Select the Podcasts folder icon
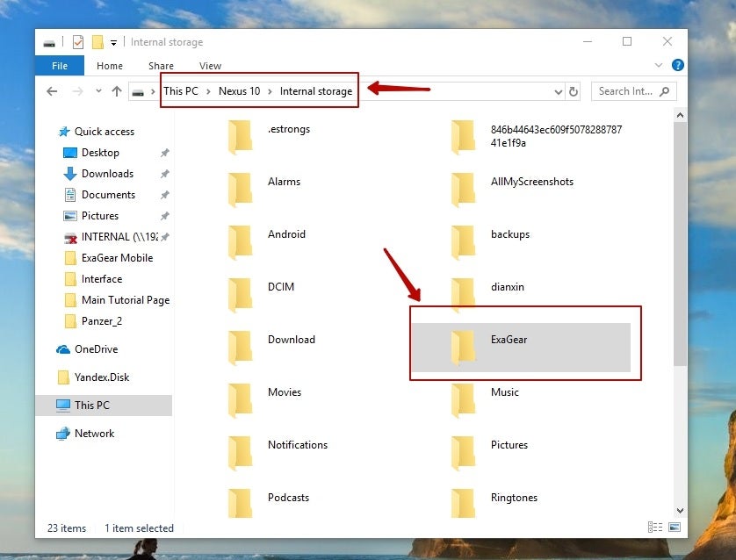 click(x=241, y=503)
